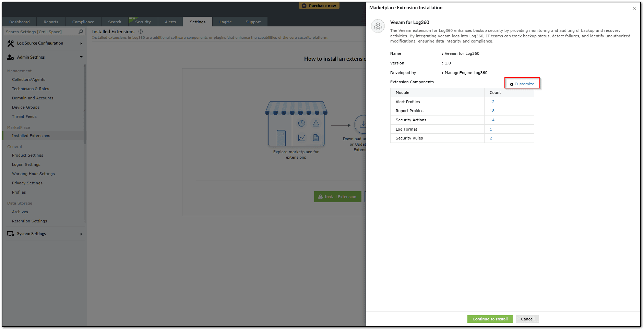Open the Support tab
Viewport: 644px width, 330px height.
[253, 22]
